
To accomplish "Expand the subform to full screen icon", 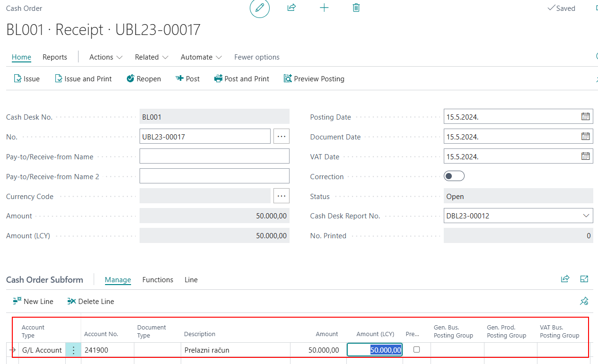I will coord(584,279).
